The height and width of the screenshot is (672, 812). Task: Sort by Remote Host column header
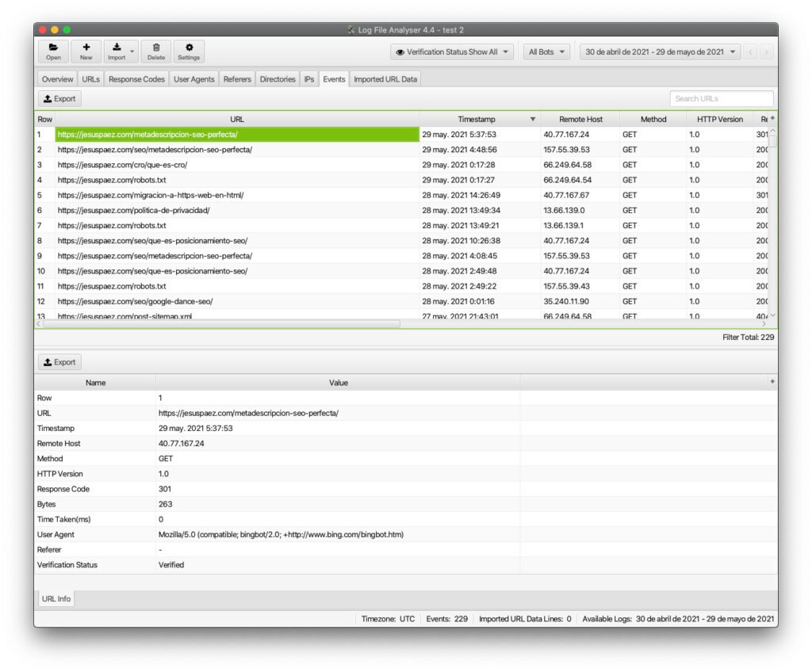[580, 119]
